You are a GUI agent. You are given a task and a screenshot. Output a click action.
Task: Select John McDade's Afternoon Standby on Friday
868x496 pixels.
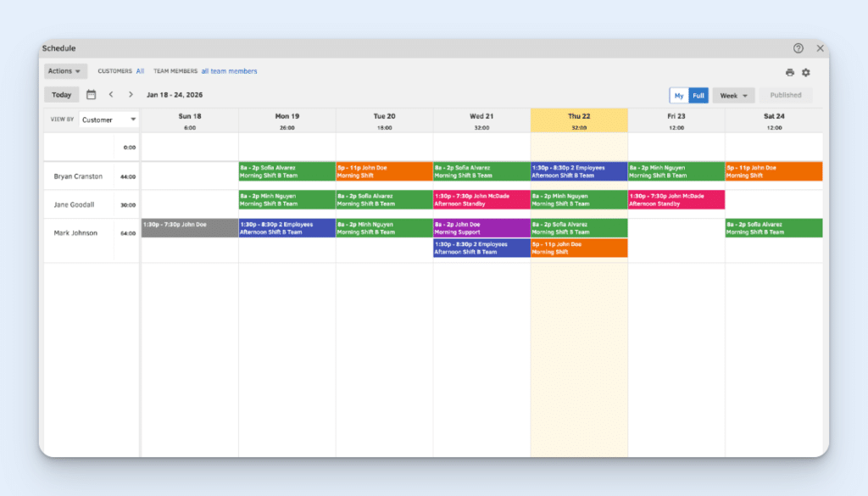coord(676,199)
